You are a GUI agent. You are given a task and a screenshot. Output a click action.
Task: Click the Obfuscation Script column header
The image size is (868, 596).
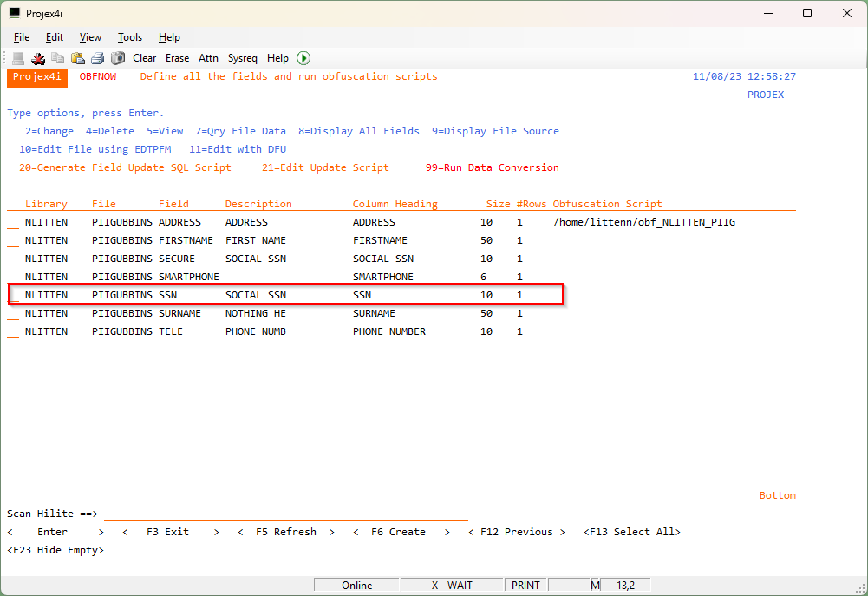[x=607, y=204]
